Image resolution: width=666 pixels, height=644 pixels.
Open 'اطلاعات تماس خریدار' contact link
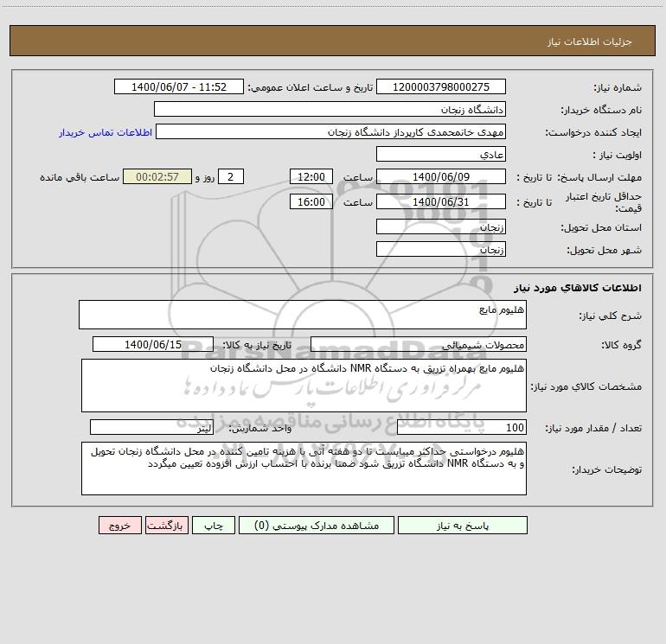click(106, 132)
